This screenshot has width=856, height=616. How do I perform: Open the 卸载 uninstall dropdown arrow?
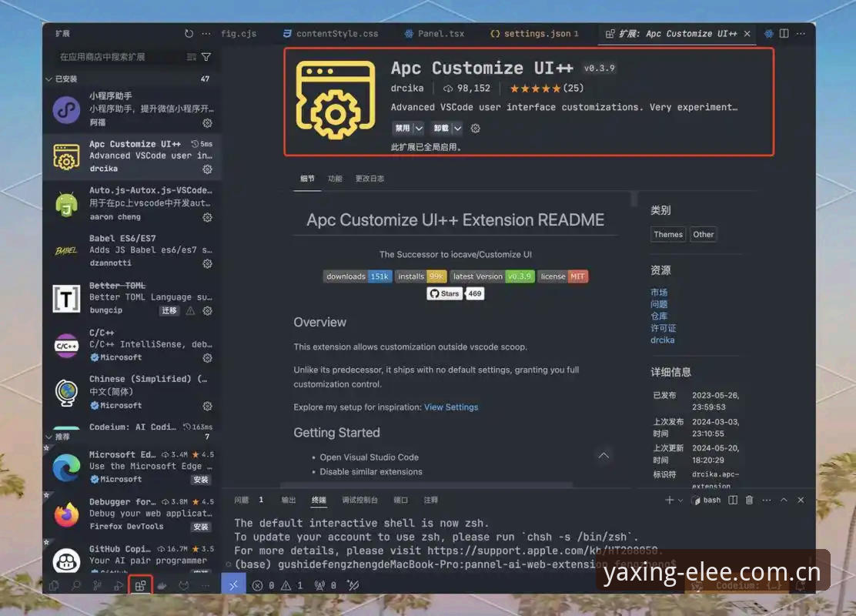457,129
